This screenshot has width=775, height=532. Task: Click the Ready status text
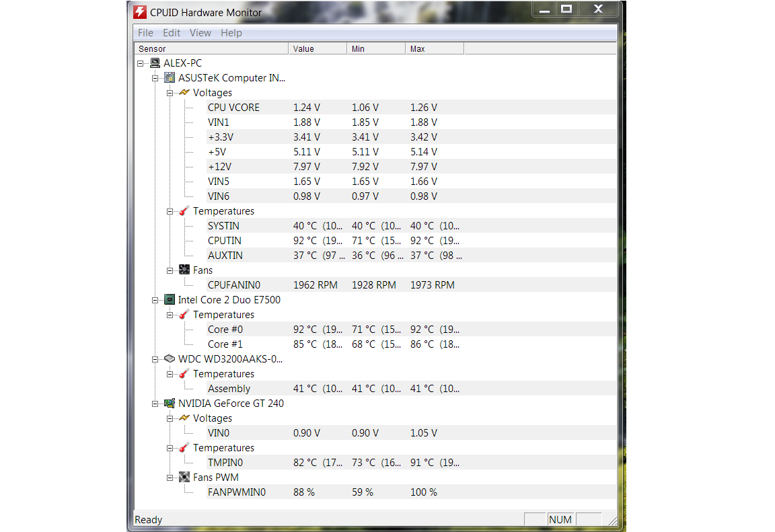point(148,520)
